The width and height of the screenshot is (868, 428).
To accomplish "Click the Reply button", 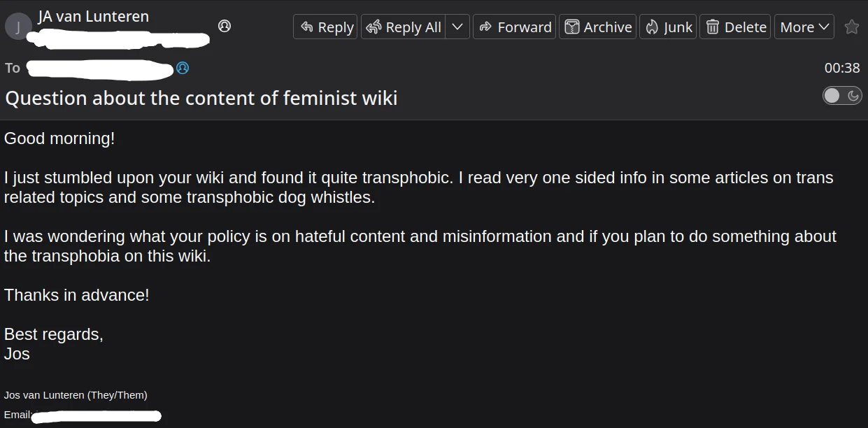I will (325, 27).
